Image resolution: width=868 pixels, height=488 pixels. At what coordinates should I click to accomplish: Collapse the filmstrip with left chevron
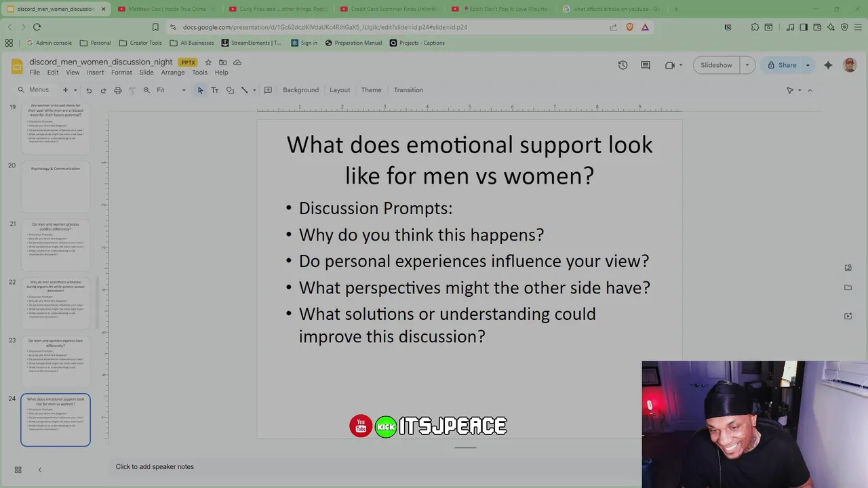39,470
